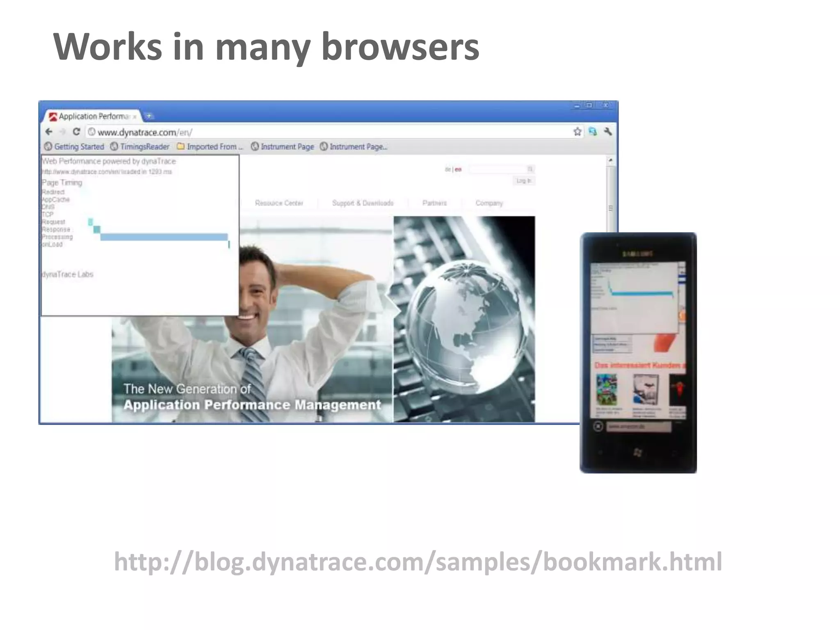Screen dimensions: 840x630
Task: Click the Log in button
Action: click(x=523, y=181)
